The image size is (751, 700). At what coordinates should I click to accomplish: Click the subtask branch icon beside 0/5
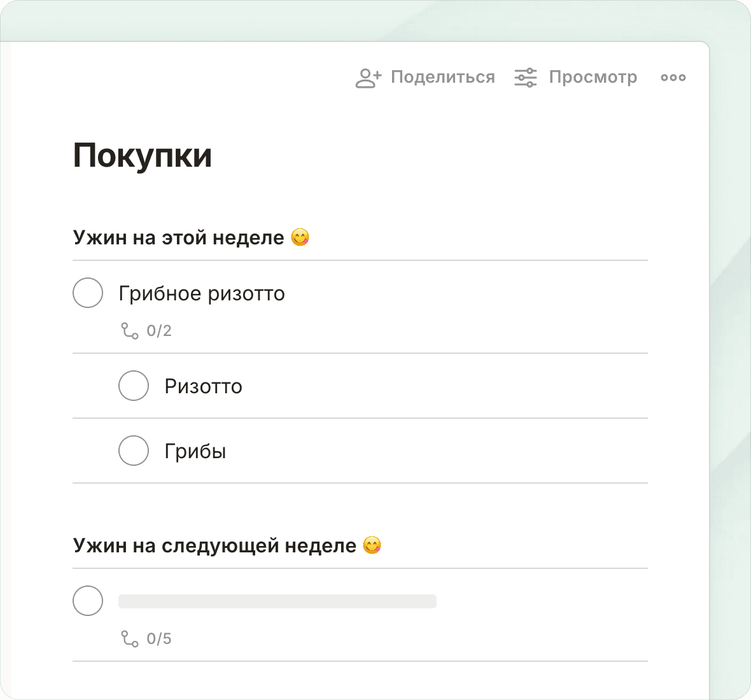click(x=130, y=639)
